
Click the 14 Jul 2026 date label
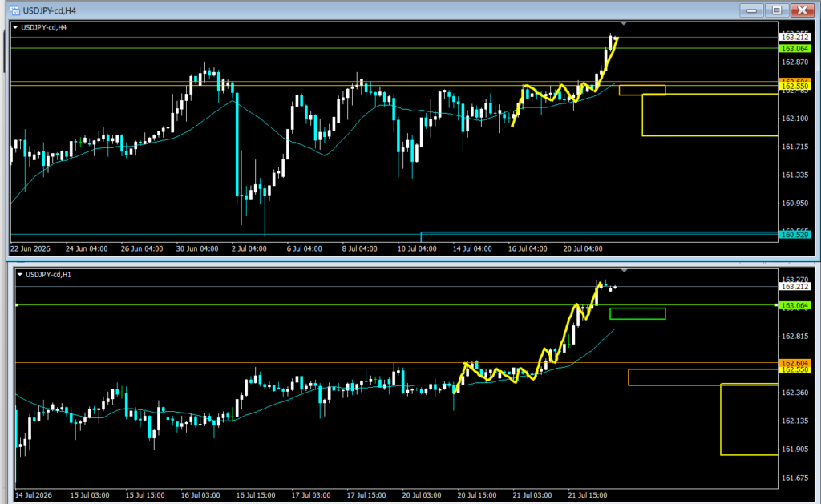[34, 495]
